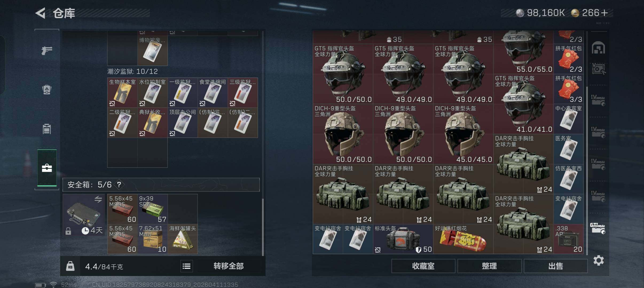This screenshot has height=288, width=644.
Task: Click the safe box help question mark
Action: click(x=119, y=185)
